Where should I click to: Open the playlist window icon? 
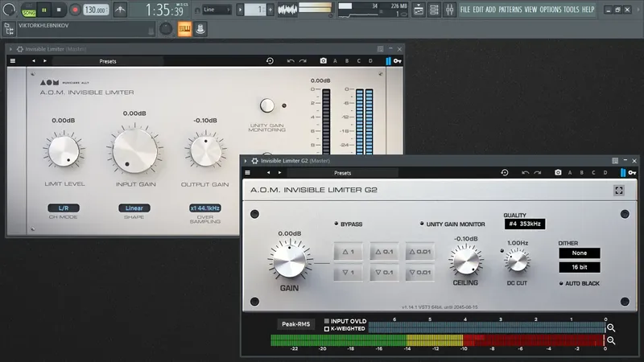pyautogui.click(x=418, y=10)
